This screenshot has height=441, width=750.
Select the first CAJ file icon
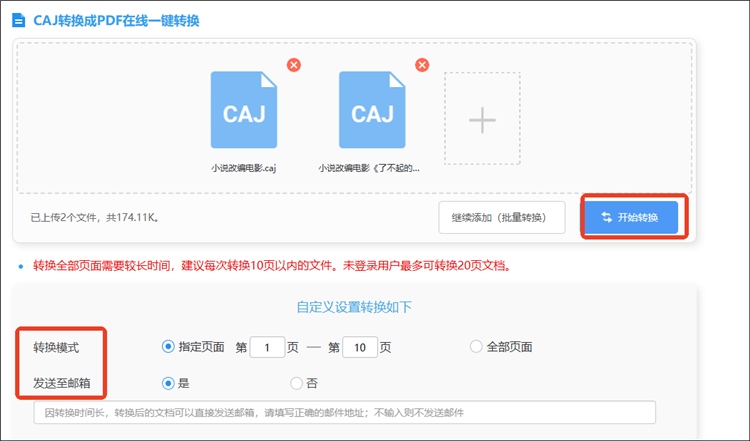[244, 110]
